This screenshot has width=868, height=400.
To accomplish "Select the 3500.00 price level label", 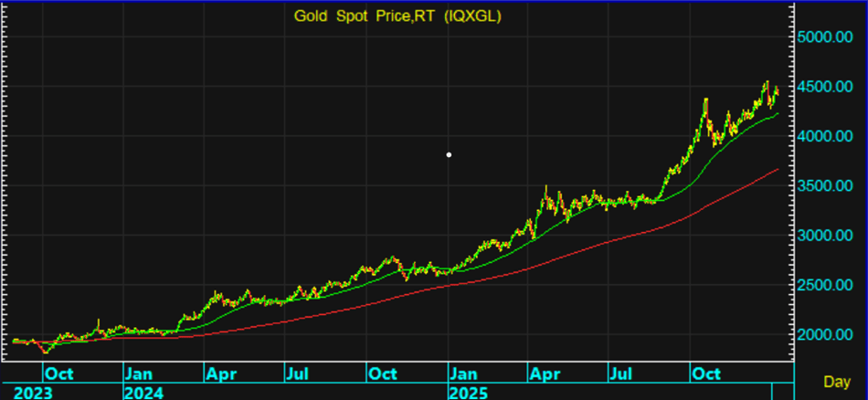I will pyautogui.click(x=830, y=186).
